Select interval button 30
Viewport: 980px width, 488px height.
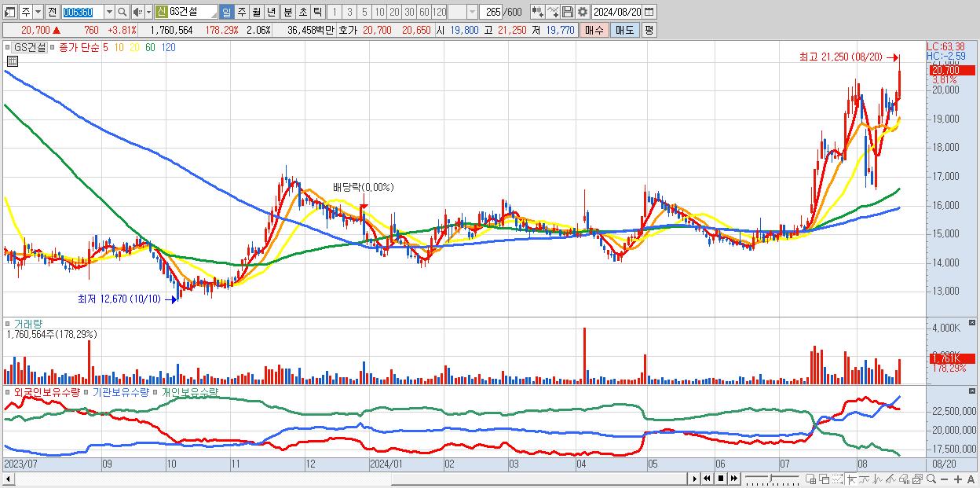click(x=409, y=12)
